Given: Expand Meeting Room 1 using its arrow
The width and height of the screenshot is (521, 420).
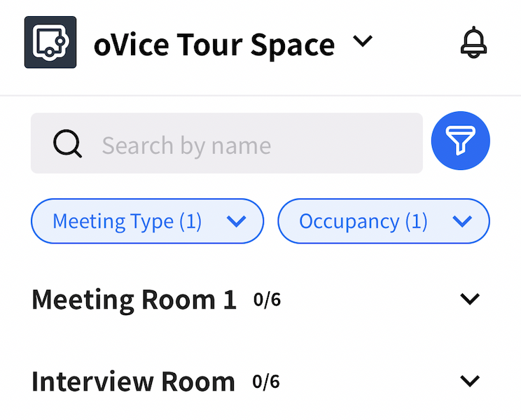Looking at the screenshot, I should click(469, 299).
